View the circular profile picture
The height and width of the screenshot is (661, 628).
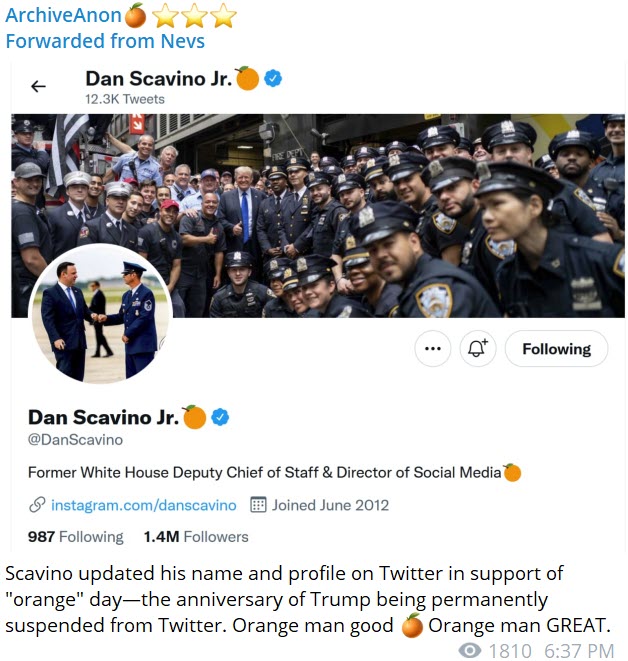100,314
